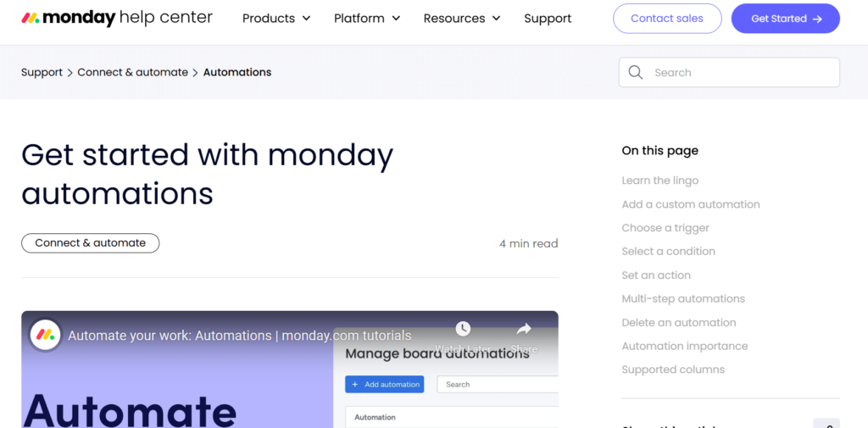Click Add automation button in video
This screenshot has height=428, width=868.
point(385,384)
